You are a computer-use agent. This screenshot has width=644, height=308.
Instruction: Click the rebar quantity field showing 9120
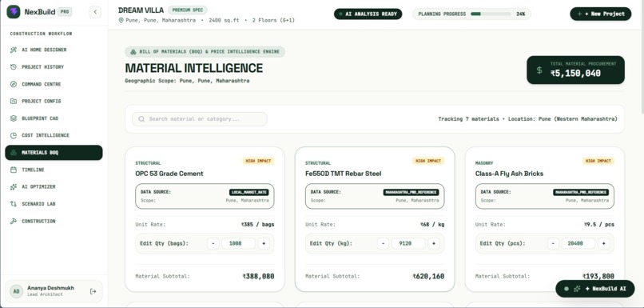pyautogui.click(x=408, y=243)
